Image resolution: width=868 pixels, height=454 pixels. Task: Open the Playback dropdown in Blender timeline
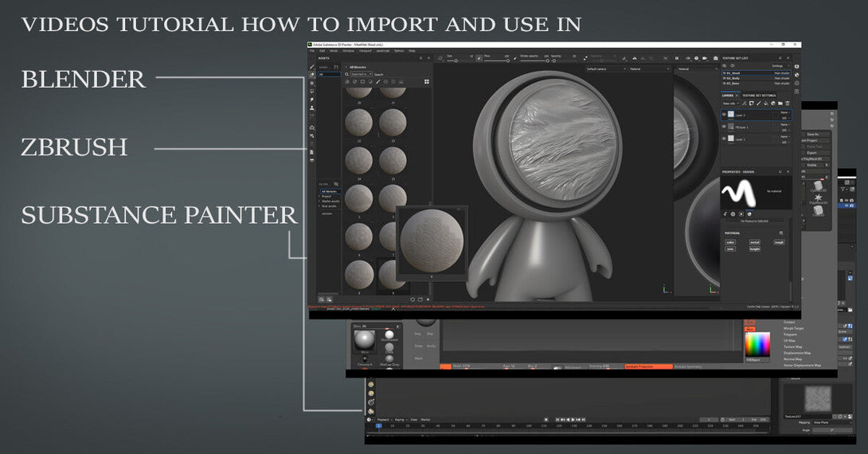pyautogui.click(x=383, y=419)
